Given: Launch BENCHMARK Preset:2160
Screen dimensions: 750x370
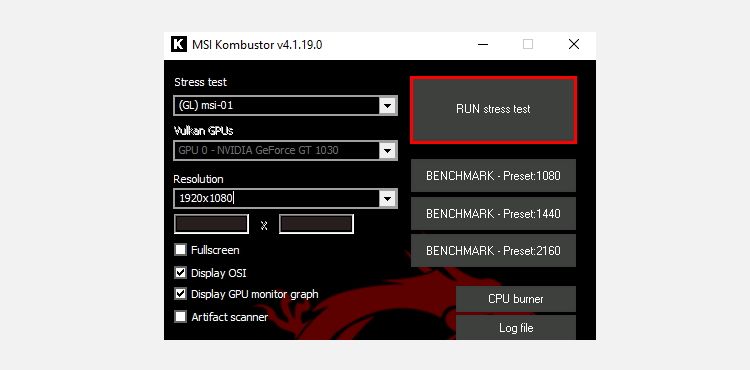Looking at the screenshot, I should coord(493,250).
